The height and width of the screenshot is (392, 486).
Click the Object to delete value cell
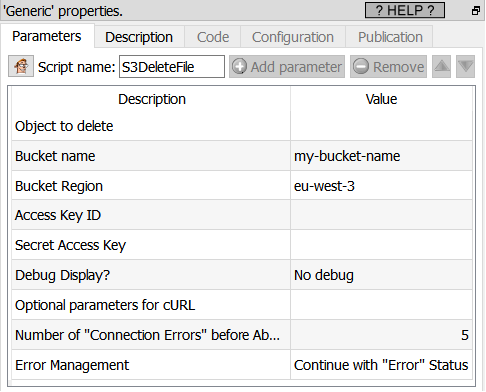click(381, 126)
